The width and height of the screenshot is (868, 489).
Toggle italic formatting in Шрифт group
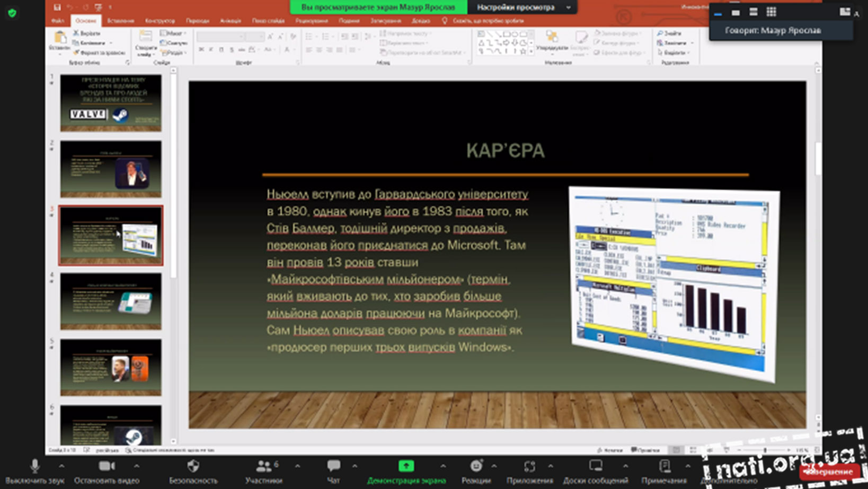[x=211, y=50]
